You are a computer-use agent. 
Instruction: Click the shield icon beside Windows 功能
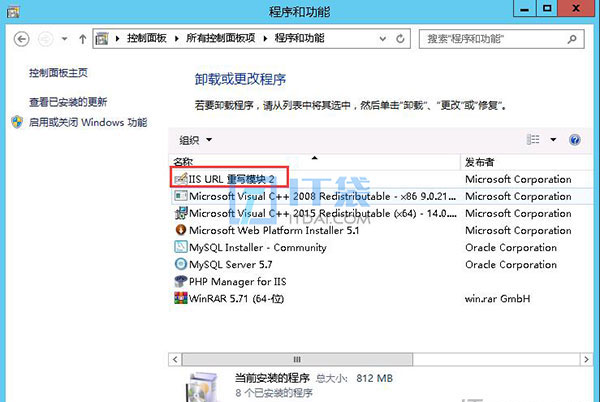(x=17, y=122)
